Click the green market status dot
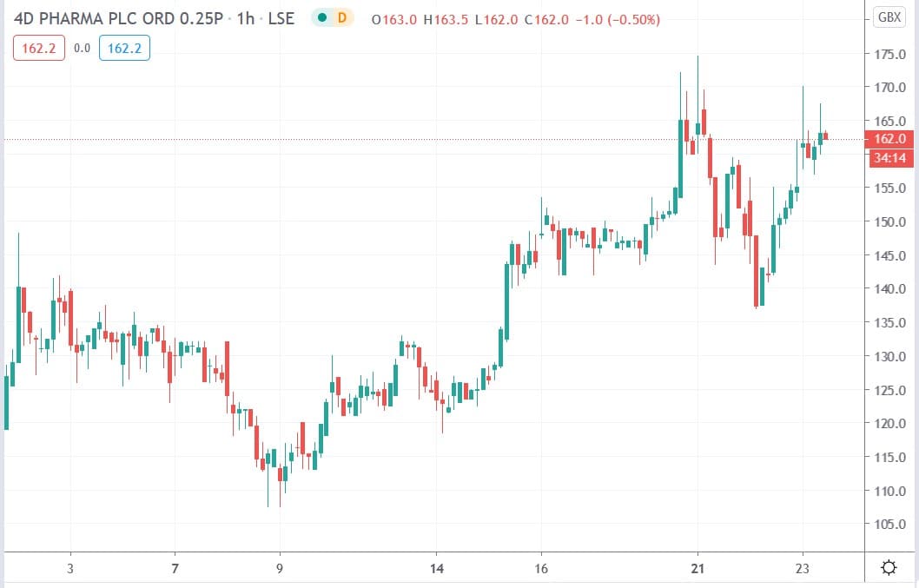 click(x=322, y=17)
